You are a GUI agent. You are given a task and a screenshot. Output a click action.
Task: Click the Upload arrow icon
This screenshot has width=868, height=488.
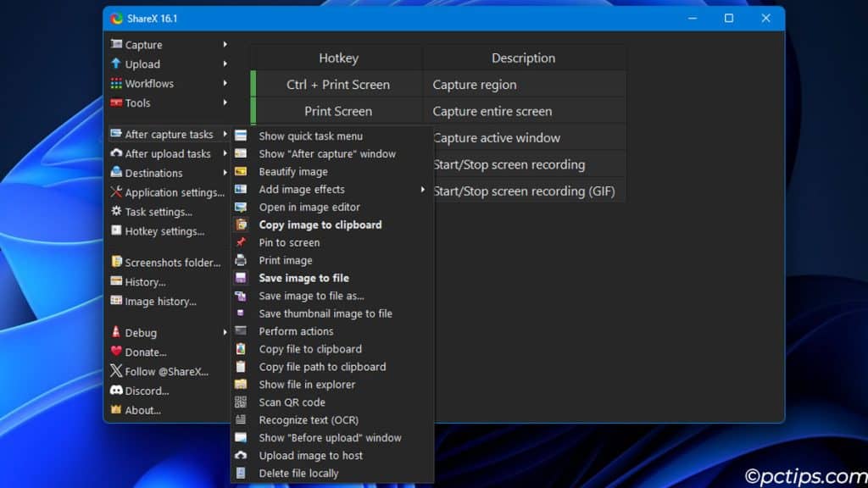(116, 64)
